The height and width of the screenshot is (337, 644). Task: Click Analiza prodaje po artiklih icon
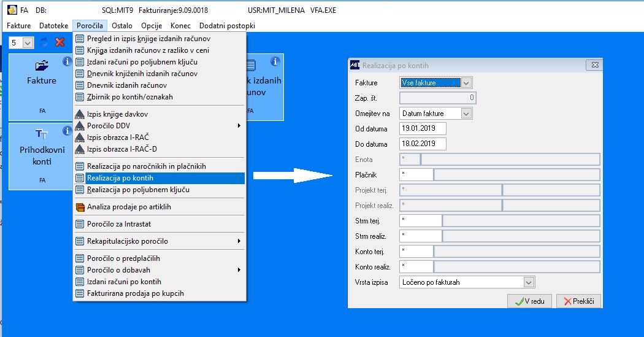pyautogui.click(x=80, y=207)
